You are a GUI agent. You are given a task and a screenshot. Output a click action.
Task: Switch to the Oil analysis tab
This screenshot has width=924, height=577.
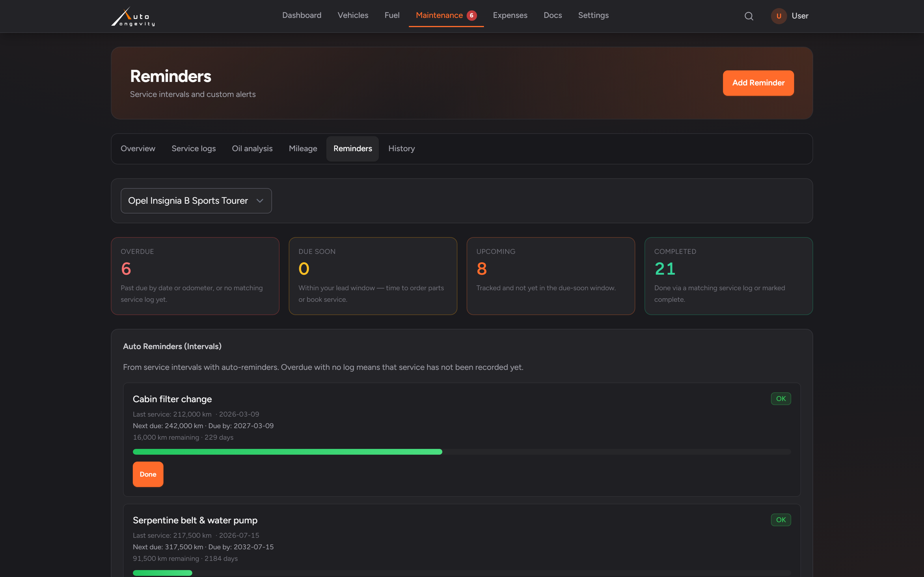[x=252, y=149]
